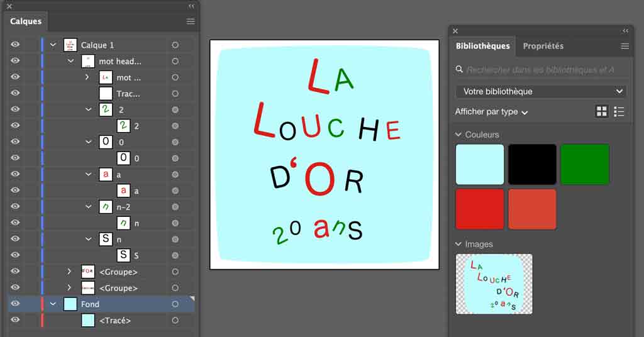Toggle visibility of S path row
The height and width of the screenshot is (337, 644).
click(x=15, y=255)
